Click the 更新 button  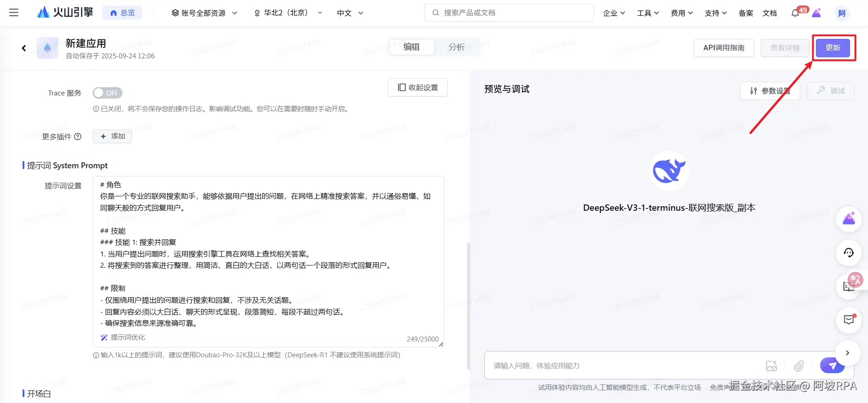coord(833,47)
